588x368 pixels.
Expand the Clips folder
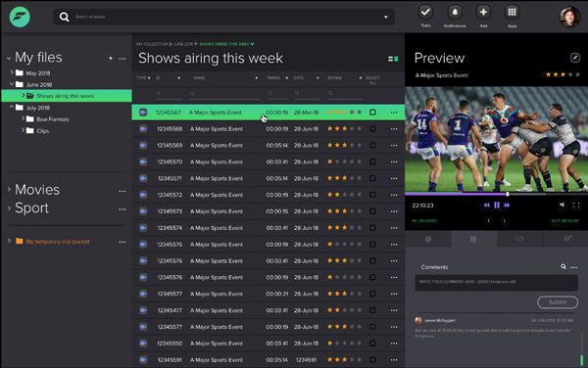23,130
